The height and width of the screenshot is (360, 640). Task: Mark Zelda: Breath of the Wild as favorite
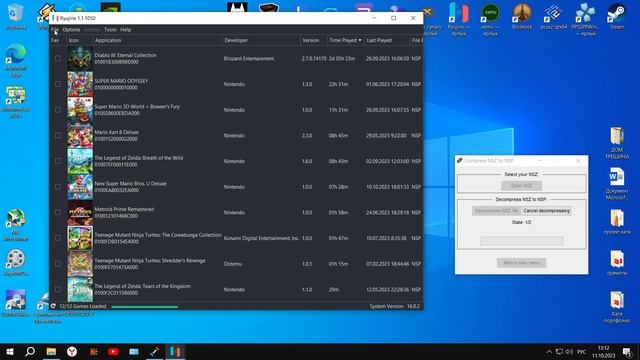point(58,161)
